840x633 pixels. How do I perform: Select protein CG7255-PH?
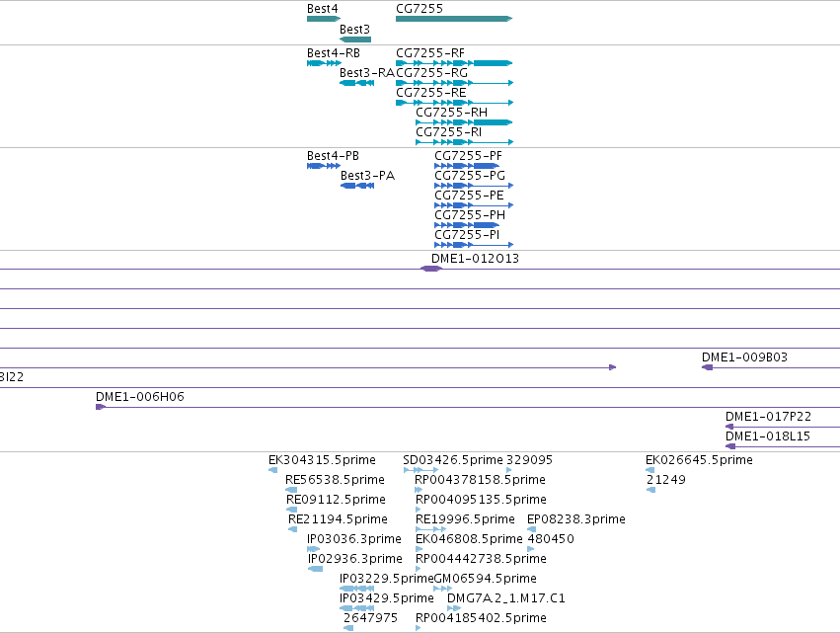467,225
